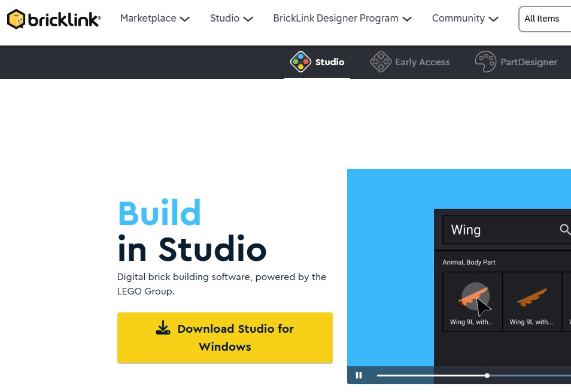Select the Studio tab in dark bar
This screenshot has height=392, width=571.
317,62
